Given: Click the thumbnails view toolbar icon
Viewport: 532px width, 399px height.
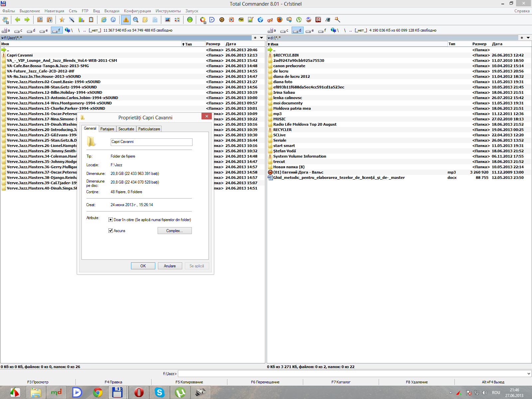Looking at the screenshot, I should (177, 20).
